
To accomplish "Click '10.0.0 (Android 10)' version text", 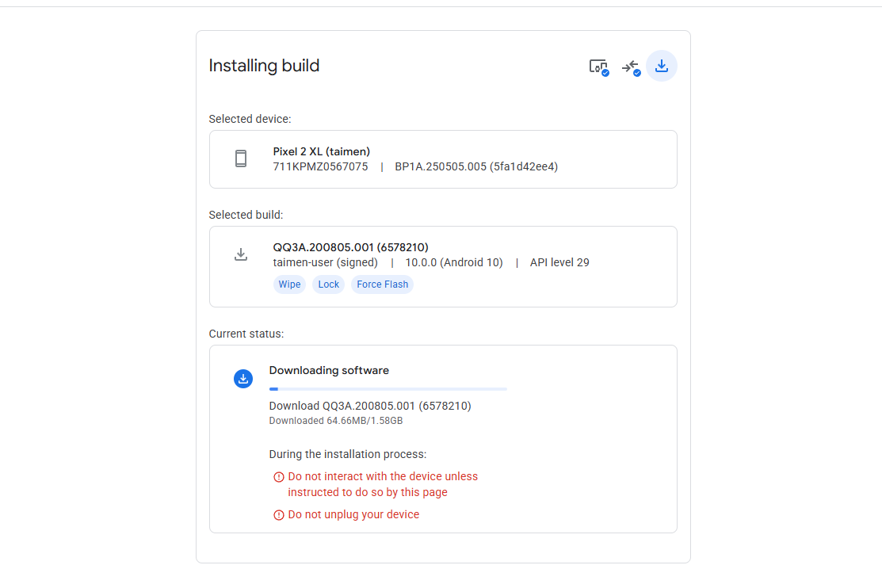I will pyautogui.click(x=454, y=262).
